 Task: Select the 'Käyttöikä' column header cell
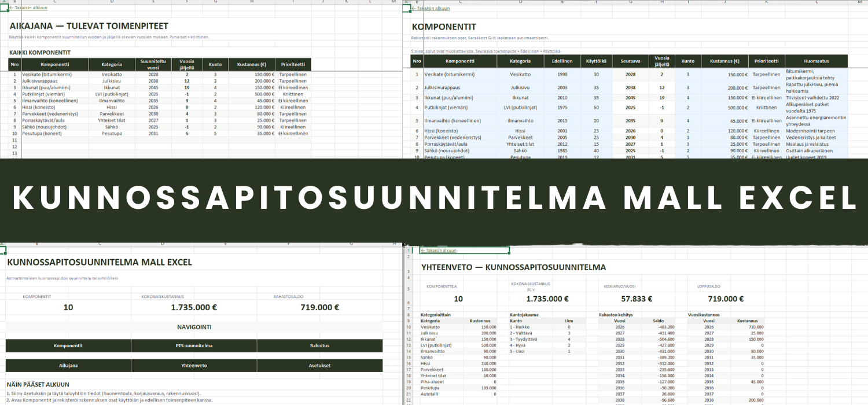[x=595, y=61]
